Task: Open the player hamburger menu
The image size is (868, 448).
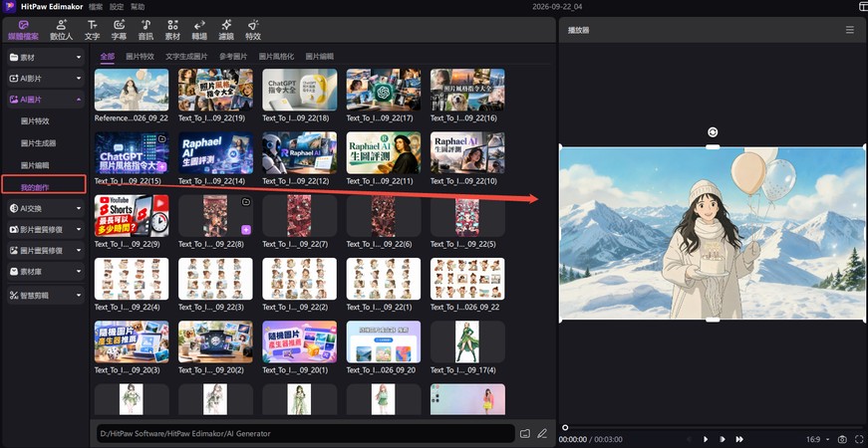Action: [850, 30]
